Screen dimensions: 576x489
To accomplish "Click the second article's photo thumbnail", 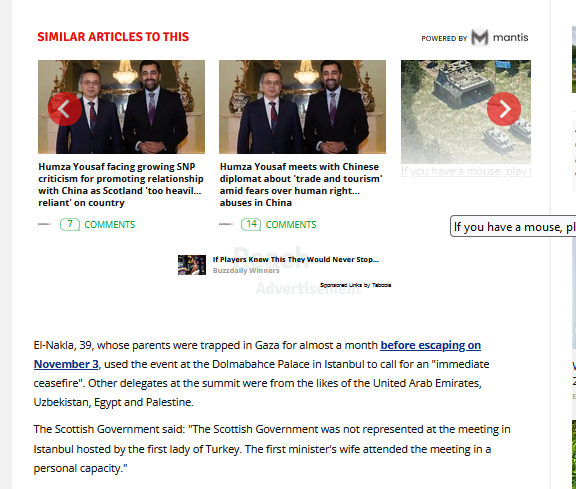I will pyautogui.click(x=302, y=107).
